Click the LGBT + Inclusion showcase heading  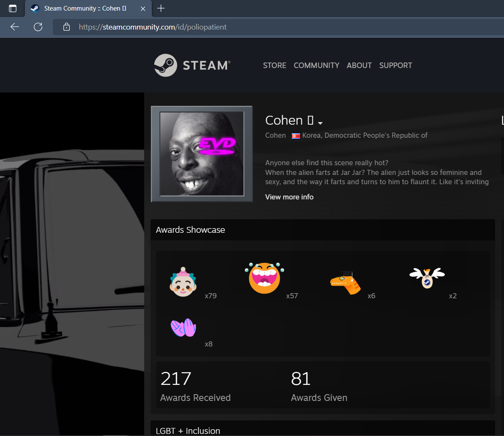(188, 431)
